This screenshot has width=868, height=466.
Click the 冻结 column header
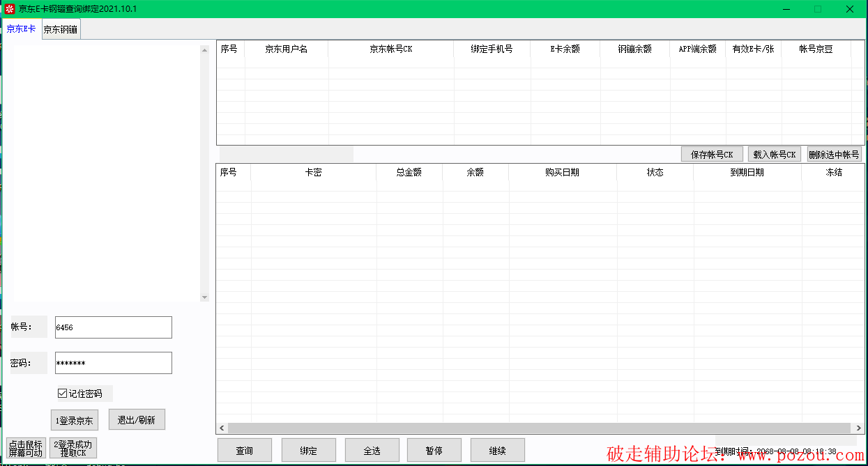pyautogui.click(x=833, y=172)
